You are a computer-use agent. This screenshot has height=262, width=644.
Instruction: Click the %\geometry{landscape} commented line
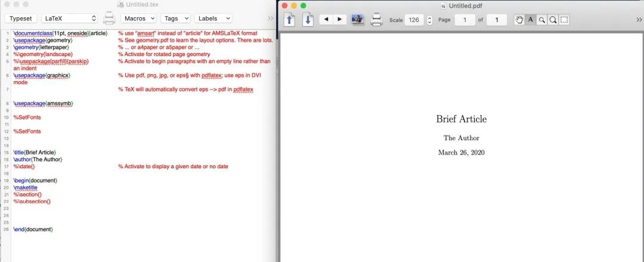click(43, 54)
